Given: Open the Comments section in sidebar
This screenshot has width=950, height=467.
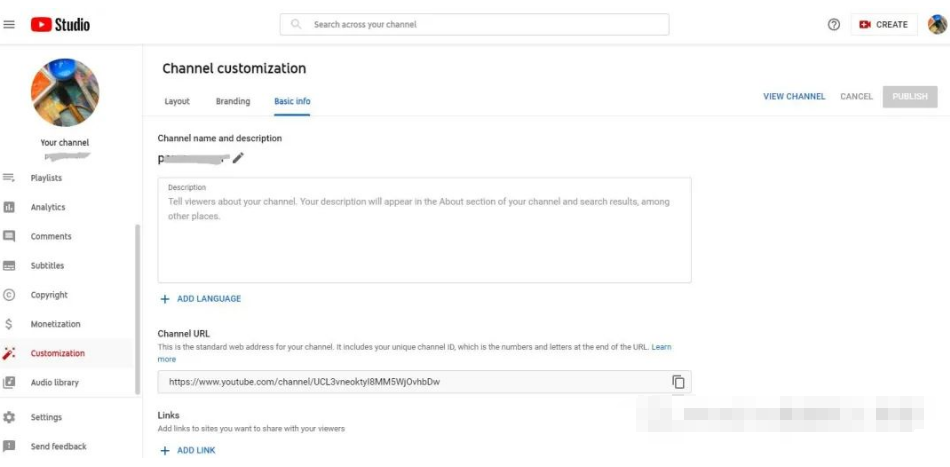Looking at the screenshot, I should [x=51, y=236].
